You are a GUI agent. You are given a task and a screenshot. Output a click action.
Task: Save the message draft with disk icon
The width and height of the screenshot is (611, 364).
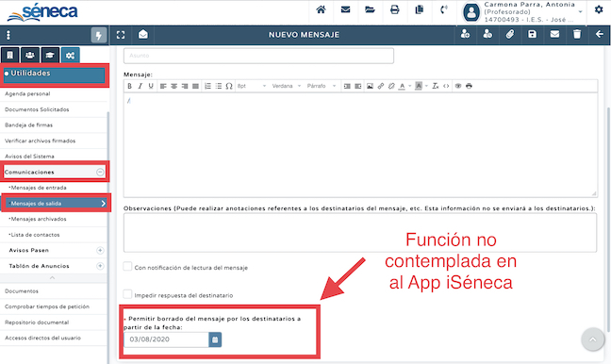[532, 34]
